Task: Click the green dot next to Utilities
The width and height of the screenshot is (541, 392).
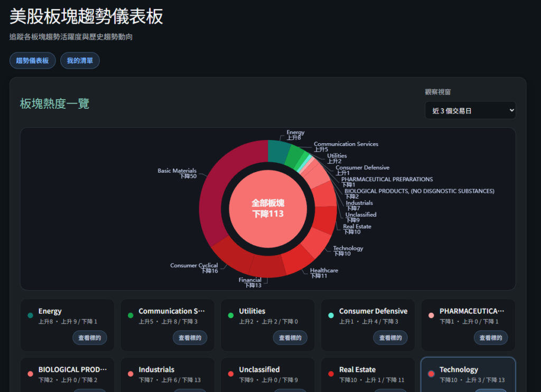Action: (231, 315)
